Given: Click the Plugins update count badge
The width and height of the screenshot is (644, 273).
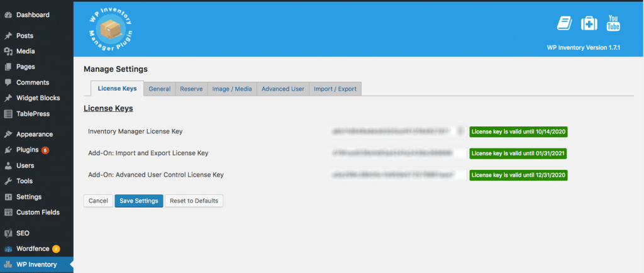Looking at the screenshot, I should point(45,150).
